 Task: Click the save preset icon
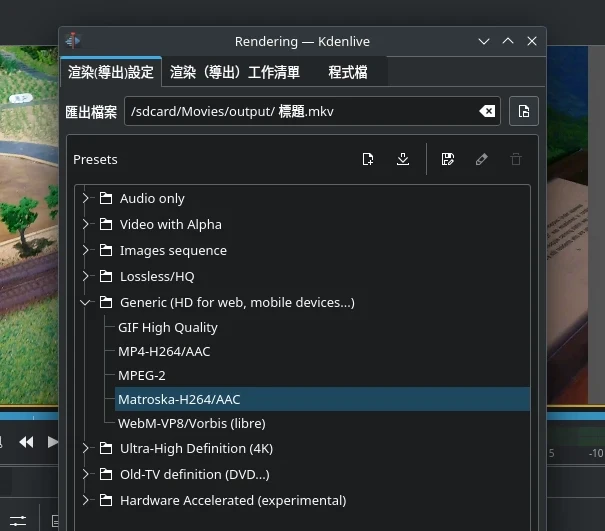click(x=448, y=159)
